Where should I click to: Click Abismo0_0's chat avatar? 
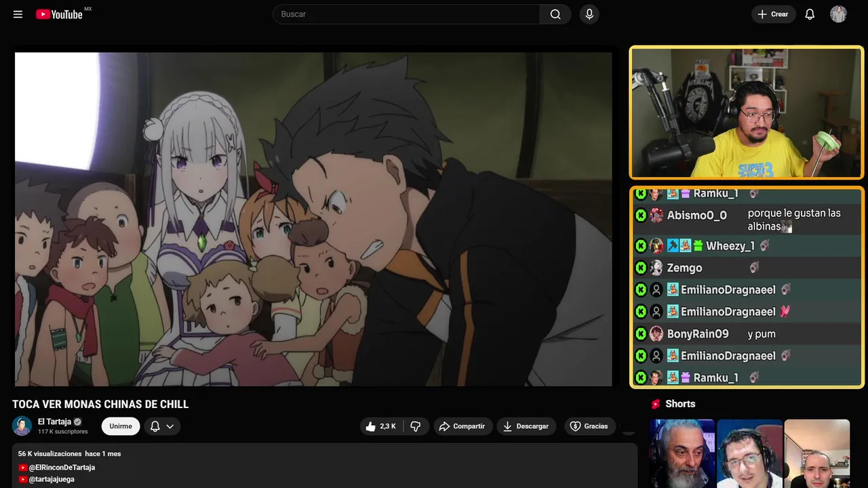[x=656, y=216]
